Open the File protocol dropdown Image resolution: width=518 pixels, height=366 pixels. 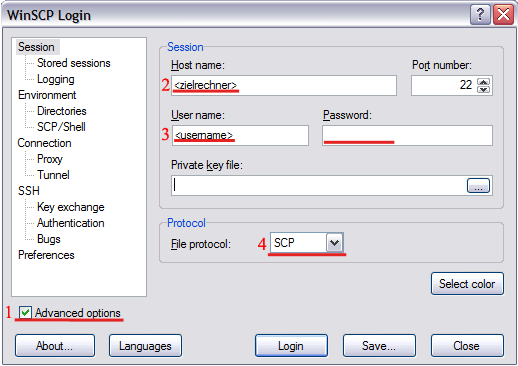[334, 243]
